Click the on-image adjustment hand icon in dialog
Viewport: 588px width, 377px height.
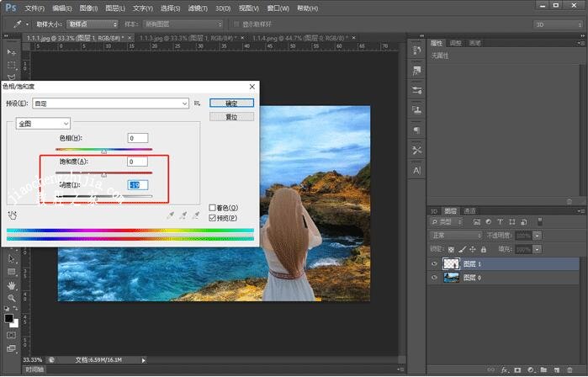pyautogui.click(x=13, y=215)
